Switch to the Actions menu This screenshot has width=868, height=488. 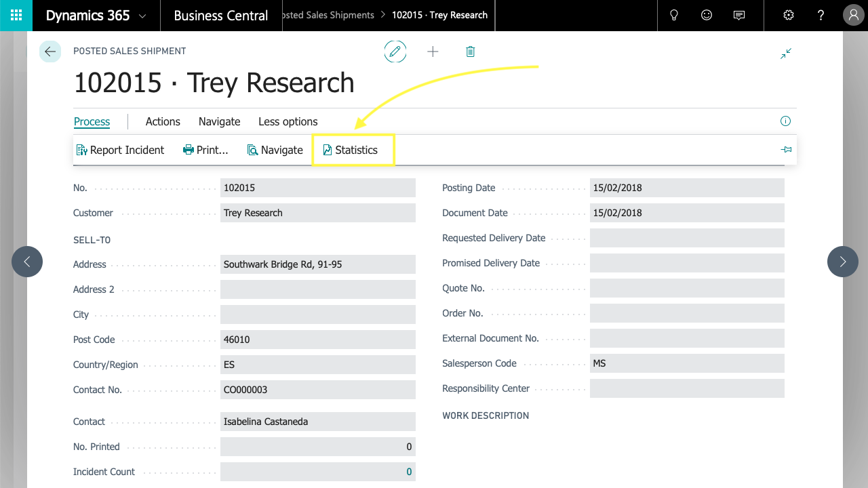click(x=163, y=121)
